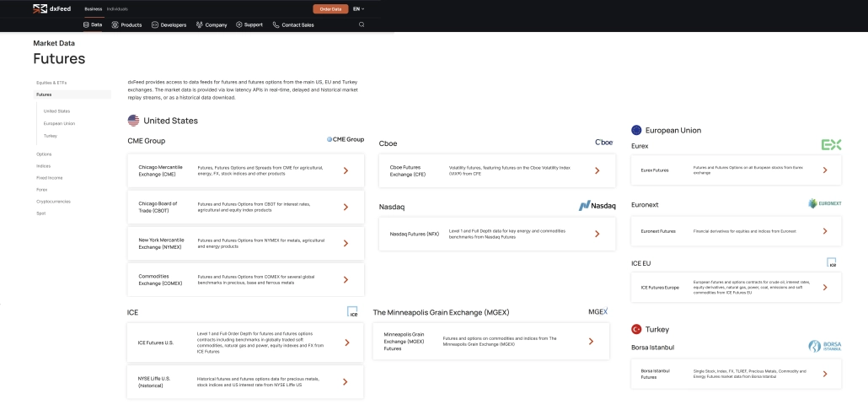Click the Nasdaq logo
This screenshot has height=410, width=868.
597,206
